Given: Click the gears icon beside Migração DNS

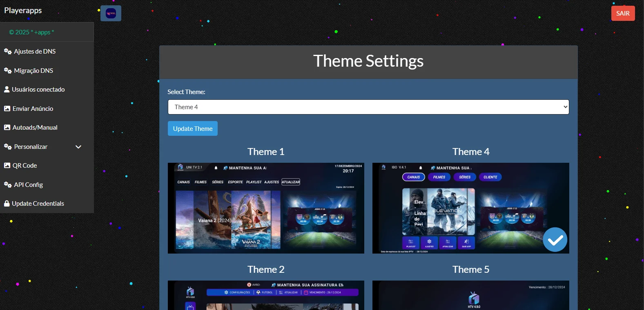Looking at the screenshot, I should (x=7, y=71).
